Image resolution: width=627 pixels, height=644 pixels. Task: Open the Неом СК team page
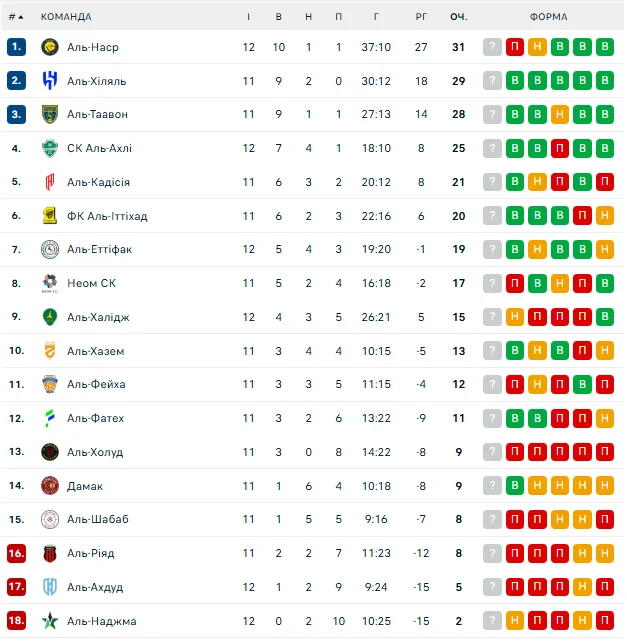pos(91,284)
